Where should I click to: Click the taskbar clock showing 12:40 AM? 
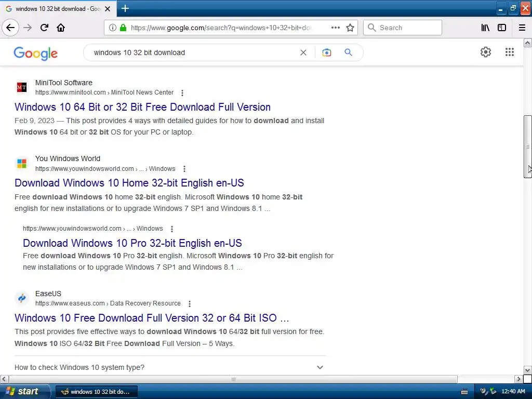point(513,392)
